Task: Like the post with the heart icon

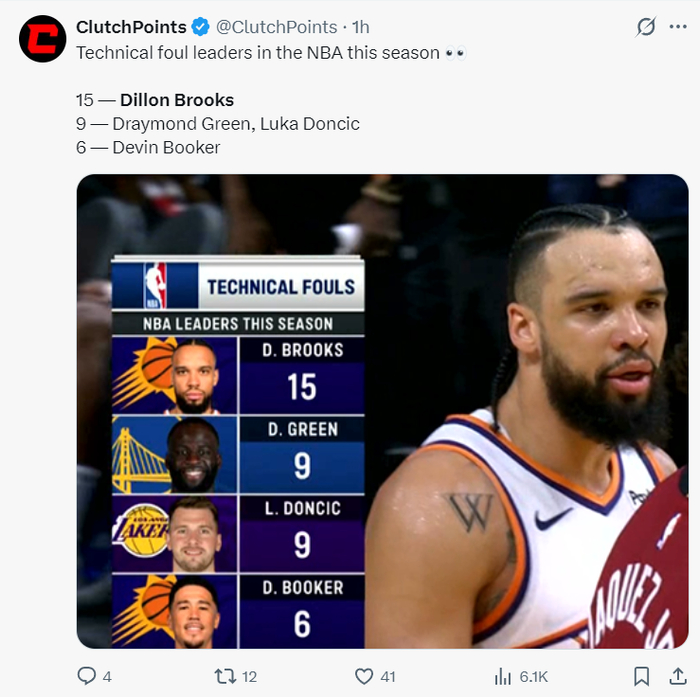Action: tap(365, 676)
